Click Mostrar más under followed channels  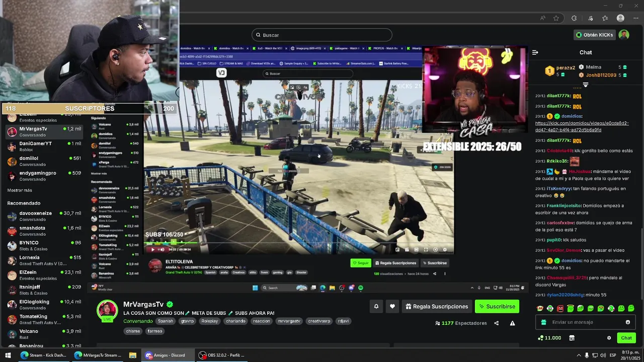[20, 191]
